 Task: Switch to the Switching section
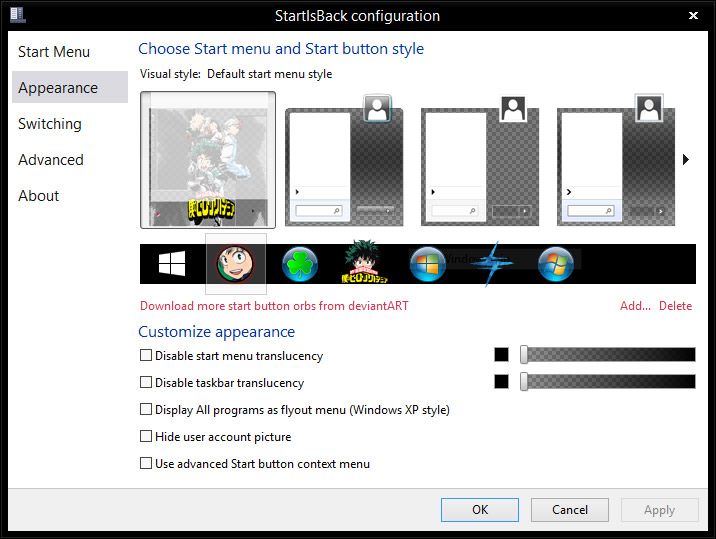(x=70, y=123)
